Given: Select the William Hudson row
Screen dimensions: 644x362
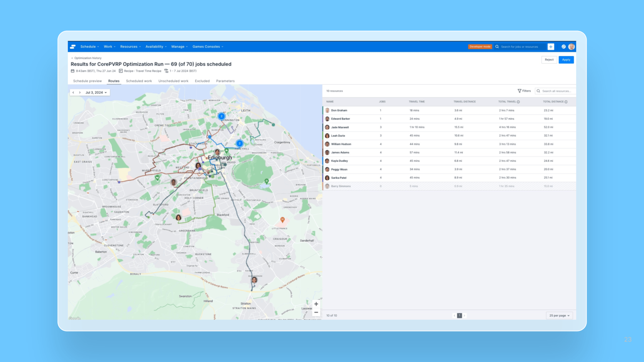Looking at the screenshot, I should pos(449,144).
